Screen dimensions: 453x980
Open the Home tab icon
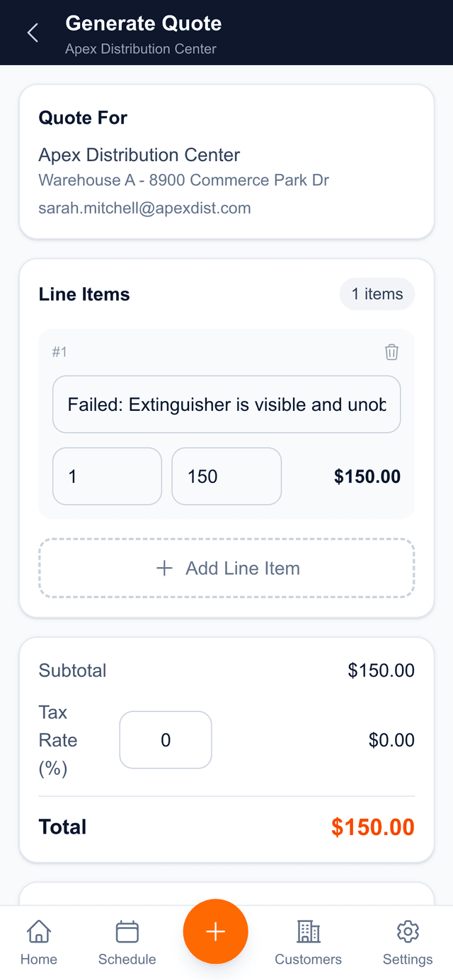click(39, 932)
